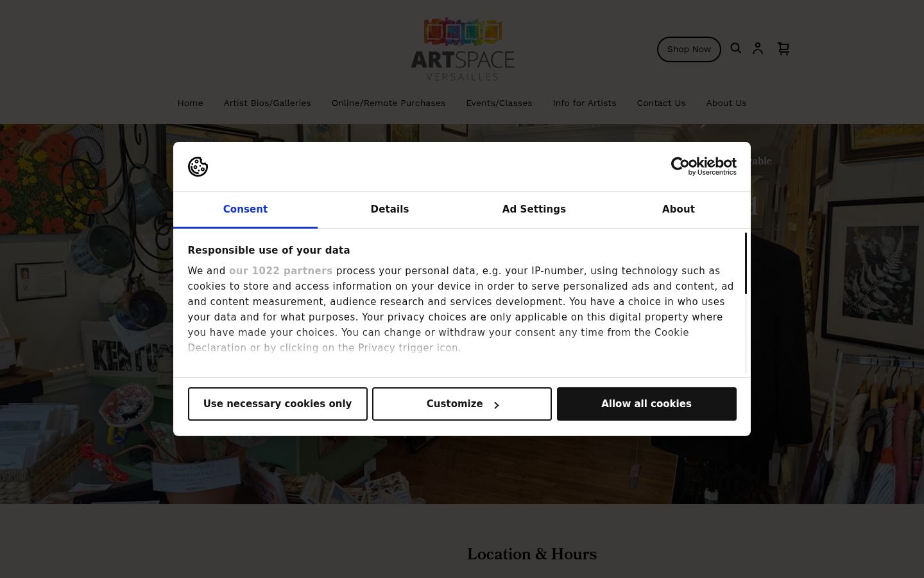Choose Use necessary cookies only
This screenshot has height=578, width=924.
click(x=277, y=404)
